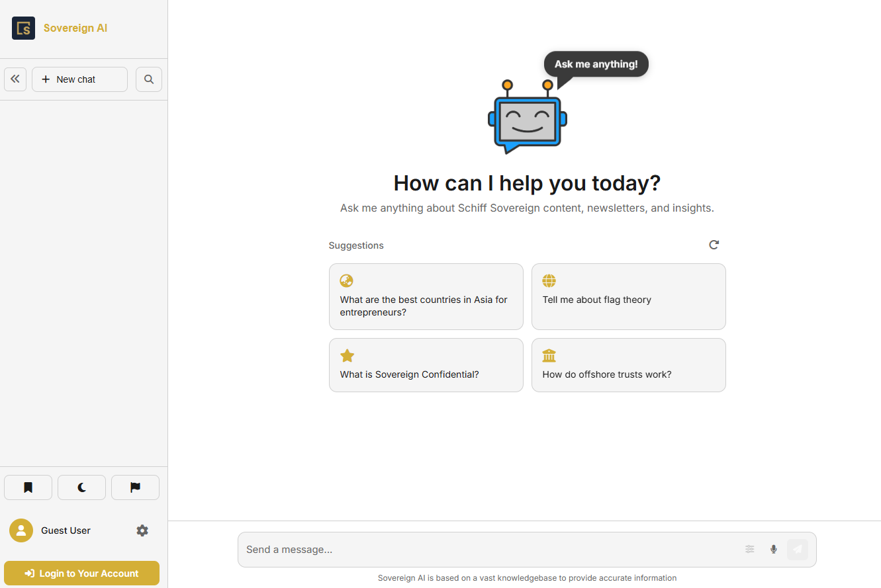Select 'How do offshore trusts work?' card

[x=628, y=365]
